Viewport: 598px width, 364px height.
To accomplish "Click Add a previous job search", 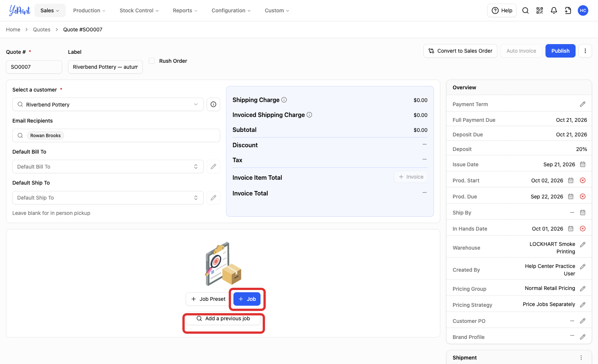I will point(223,319).
